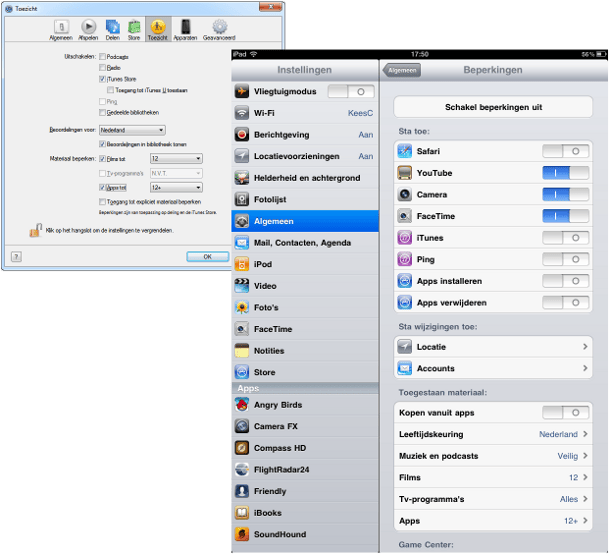Open Afspelen preferences tab
This screenshot has width=612, height=555.
89,30
